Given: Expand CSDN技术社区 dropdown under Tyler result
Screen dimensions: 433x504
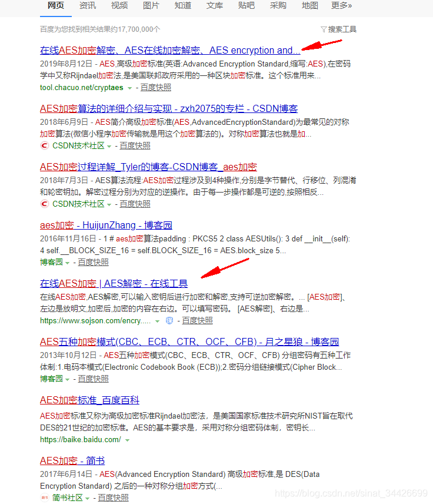Looking at the screenshot, I should coord(109,204).
